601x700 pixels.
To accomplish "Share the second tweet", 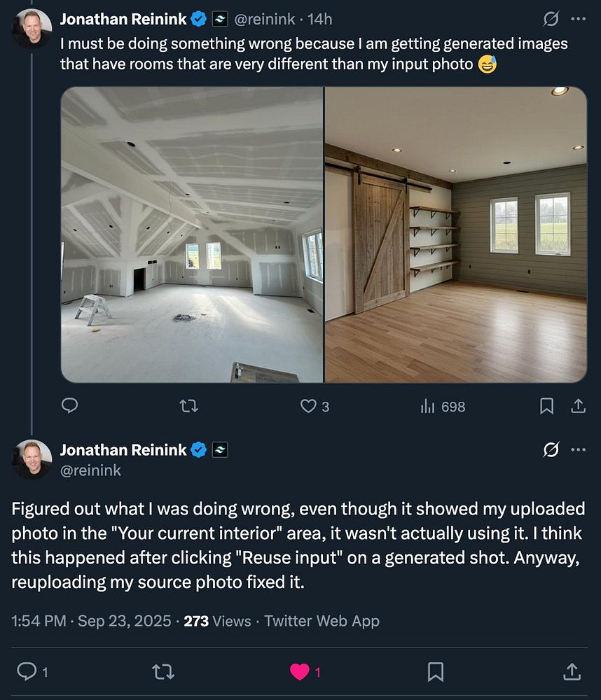I will [x=571, y=672].
